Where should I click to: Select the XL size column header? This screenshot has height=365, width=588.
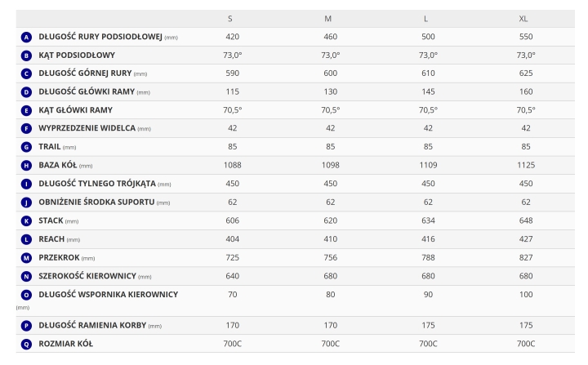pos(523,18)
